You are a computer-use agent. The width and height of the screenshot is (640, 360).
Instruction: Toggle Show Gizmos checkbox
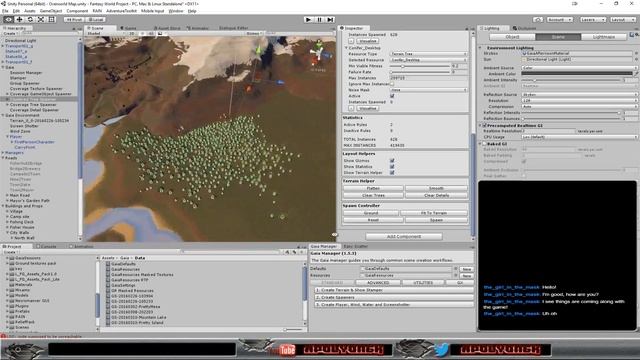coord(392,161)
